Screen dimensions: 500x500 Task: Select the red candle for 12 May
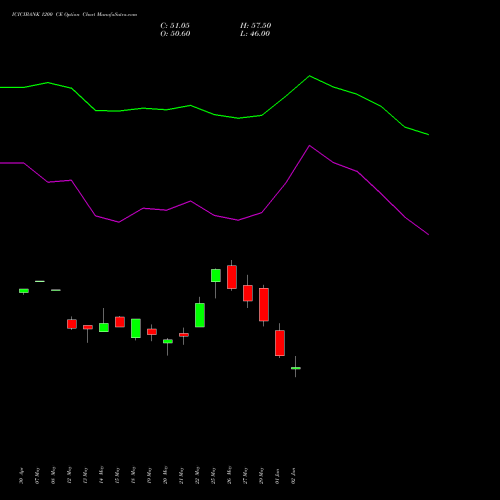tap(72, 324)
